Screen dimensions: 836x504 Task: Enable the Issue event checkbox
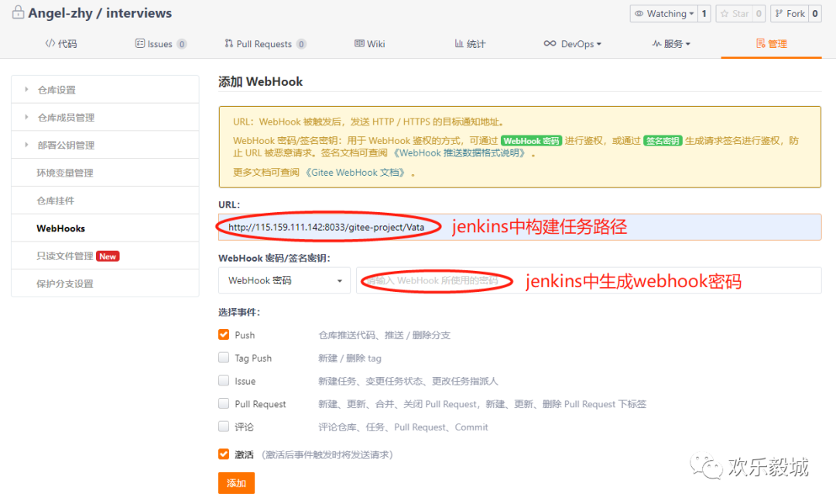(x=224, y=380)
